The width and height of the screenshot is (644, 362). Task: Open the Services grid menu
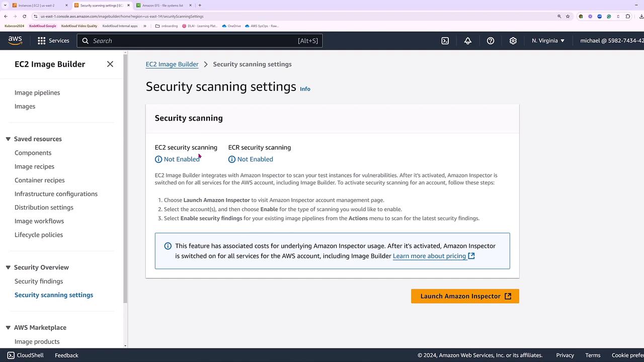[x=53, y=41]
